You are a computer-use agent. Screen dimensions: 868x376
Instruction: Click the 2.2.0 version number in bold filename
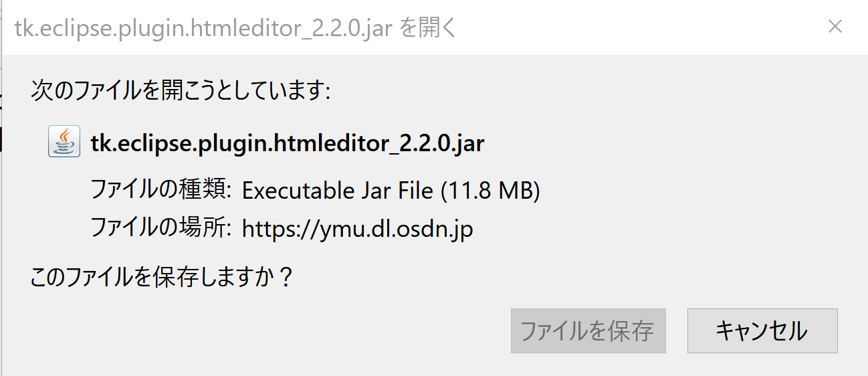[420, 143]
